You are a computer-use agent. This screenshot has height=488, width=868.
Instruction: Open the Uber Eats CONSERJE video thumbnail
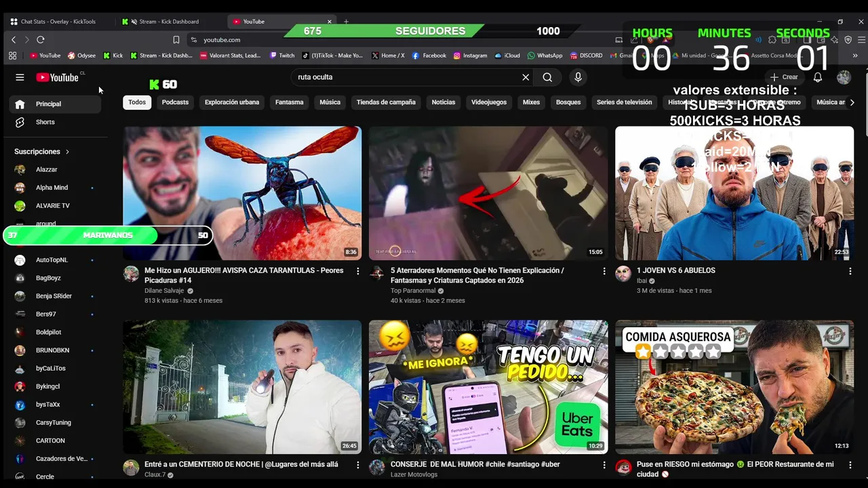pos(488,387)
